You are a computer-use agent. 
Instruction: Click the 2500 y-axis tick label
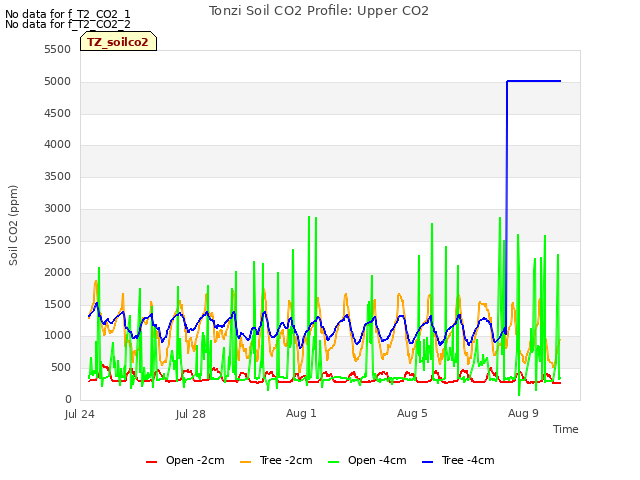(58, 240)
